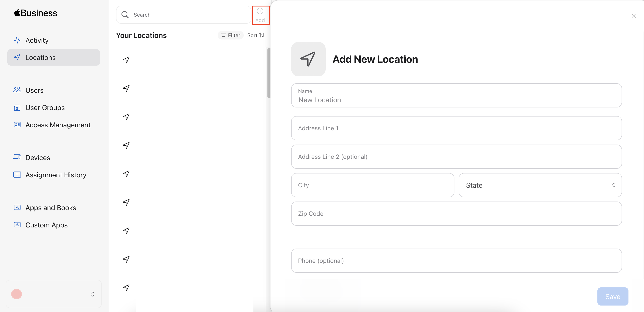Image resolution: width=644 pixels, height=312 pixels.
Task: Open Access Management
Action: (58, 125)
